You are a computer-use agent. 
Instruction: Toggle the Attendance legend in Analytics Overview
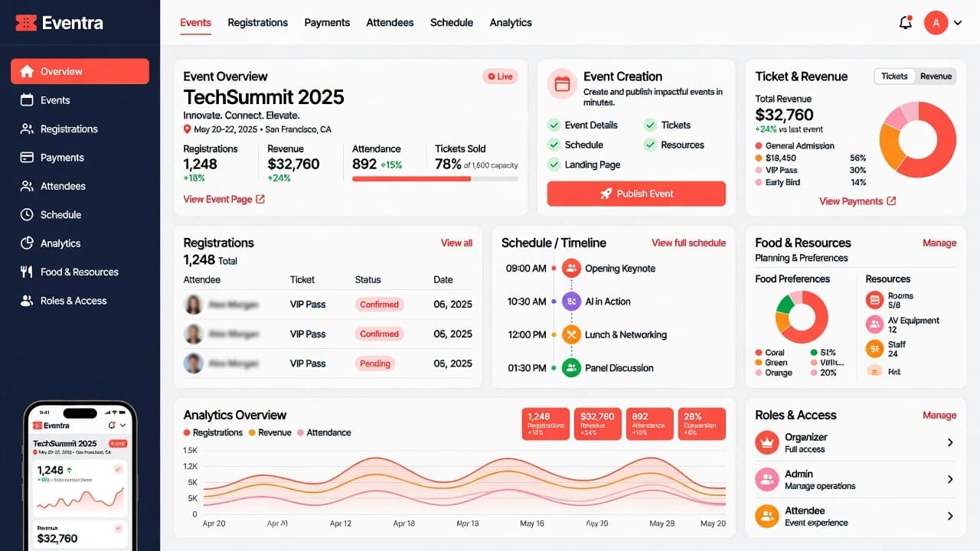point(324,432)
